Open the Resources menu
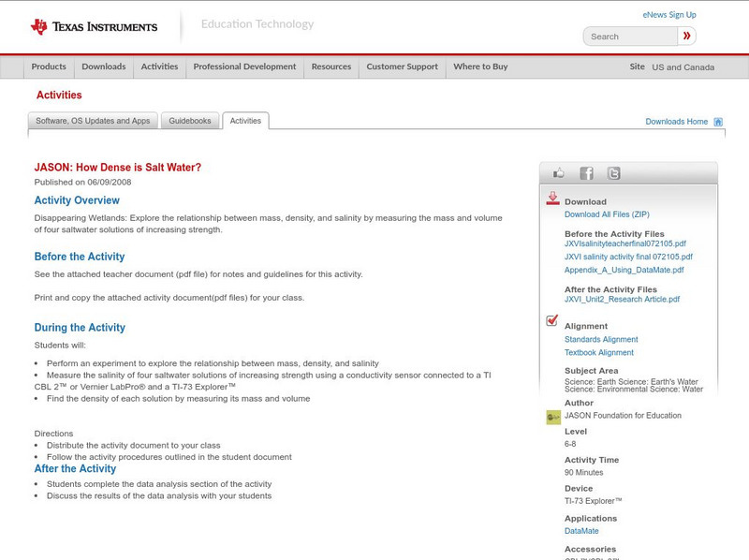This screenshot has height=560, width=749. (x=331, y=66)
